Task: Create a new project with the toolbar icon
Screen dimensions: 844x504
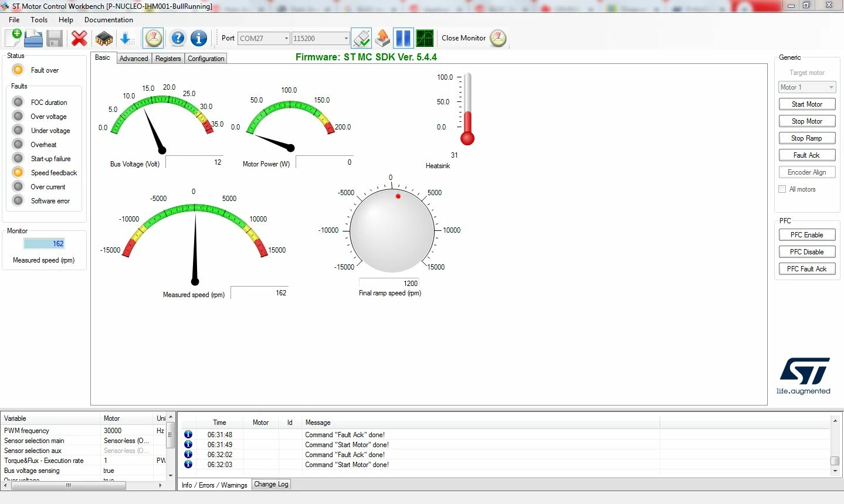Action: point(13,38)
